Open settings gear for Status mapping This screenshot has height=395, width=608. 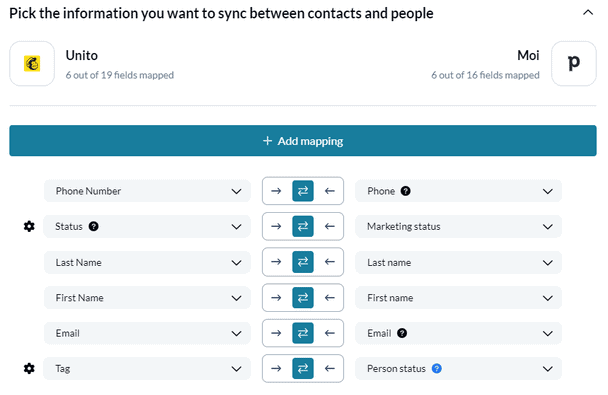tap(29, 226)
